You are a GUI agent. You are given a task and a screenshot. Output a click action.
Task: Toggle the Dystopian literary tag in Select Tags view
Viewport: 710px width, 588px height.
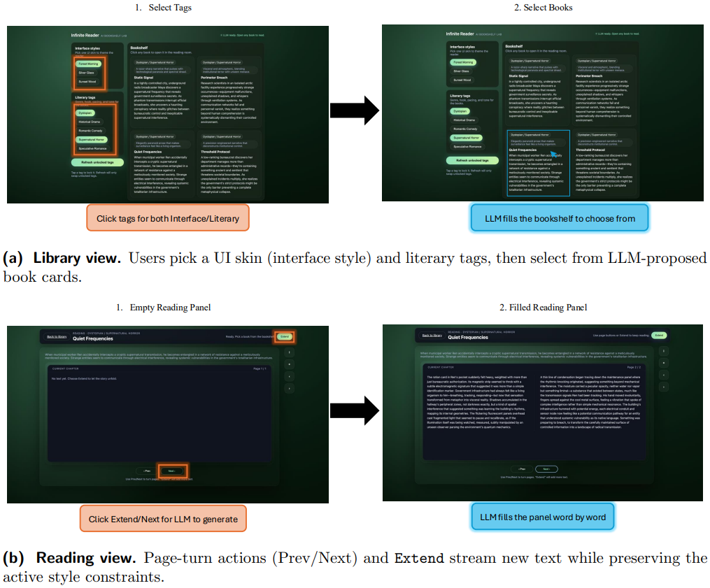(x=85, y=113)
